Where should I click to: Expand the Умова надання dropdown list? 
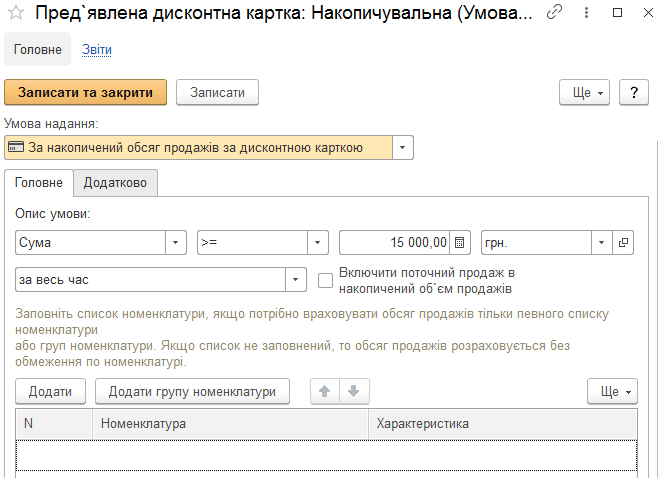click(x=402, y=148)
